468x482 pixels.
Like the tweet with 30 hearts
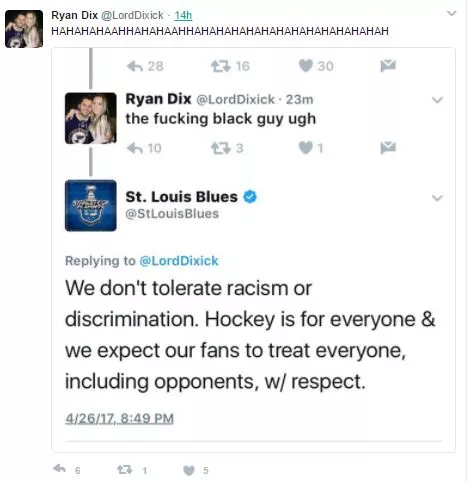point(306,65)
